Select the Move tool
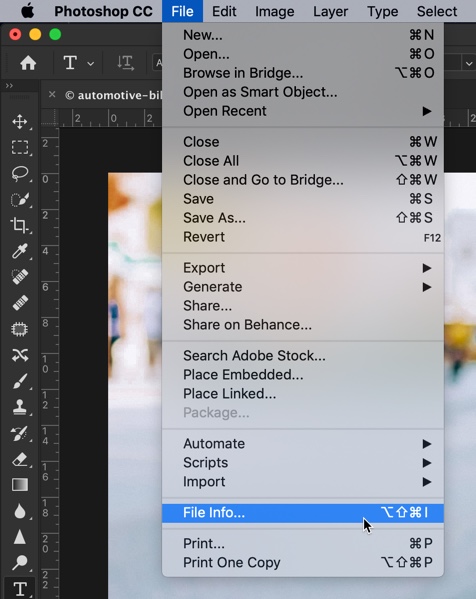The height and width of the screenshot is (599, 476). click(19, 122)
